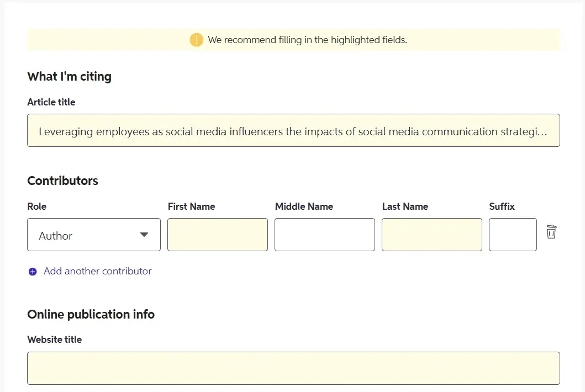Screen dimensions: 585x392
Task: Delete the contributor with the trash icon
Action: coord(551,232)
